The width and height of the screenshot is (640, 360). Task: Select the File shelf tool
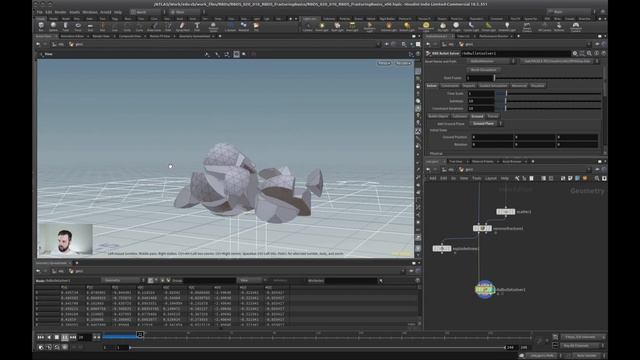pos(256,27)
